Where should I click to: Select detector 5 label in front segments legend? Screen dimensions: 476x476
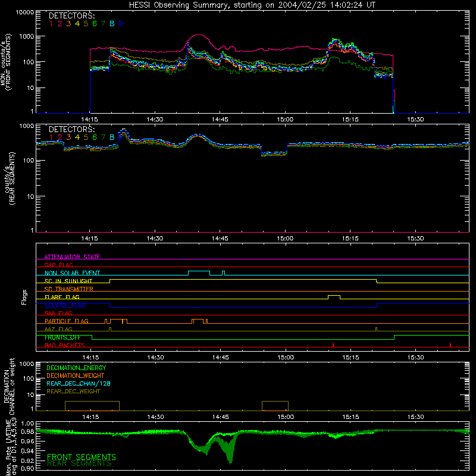pyautogui.click(x=86, y=24)
